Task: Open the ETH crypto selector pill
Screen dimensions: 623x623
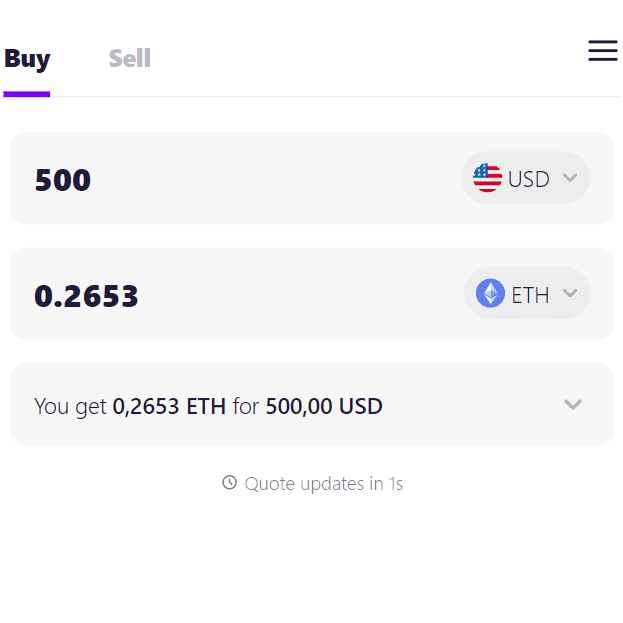Action: point(527,293)
